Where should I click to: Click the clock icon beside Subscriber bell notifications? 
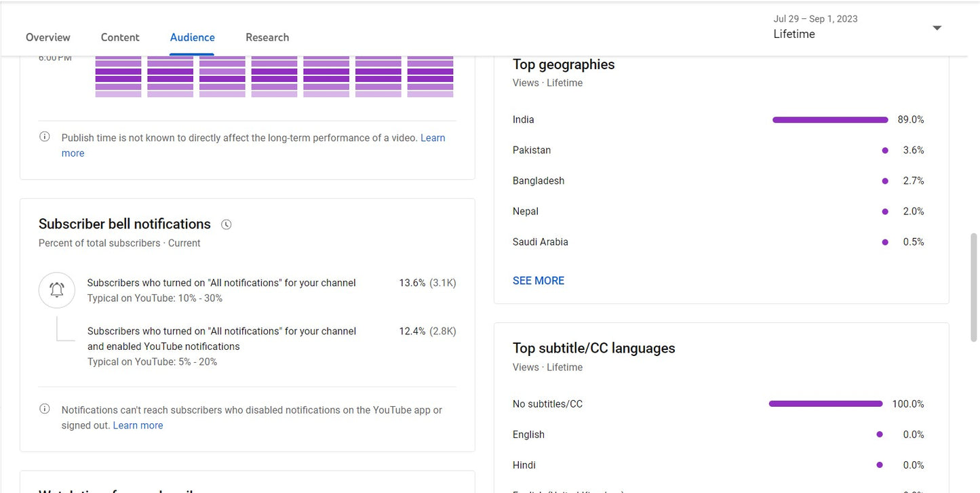point(227,224)
